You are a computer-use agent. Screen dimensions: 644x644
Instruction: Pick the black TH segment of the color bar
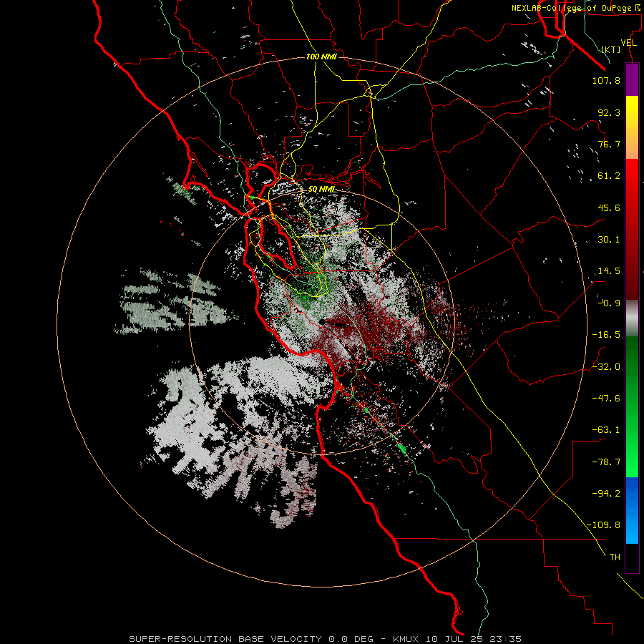point(632,557)
